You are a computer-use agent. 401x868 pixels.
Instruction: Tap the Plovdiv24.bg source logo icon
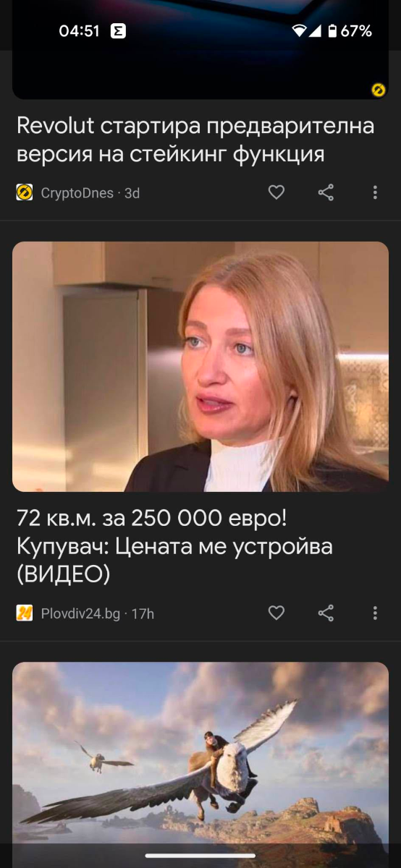[25, 613]
